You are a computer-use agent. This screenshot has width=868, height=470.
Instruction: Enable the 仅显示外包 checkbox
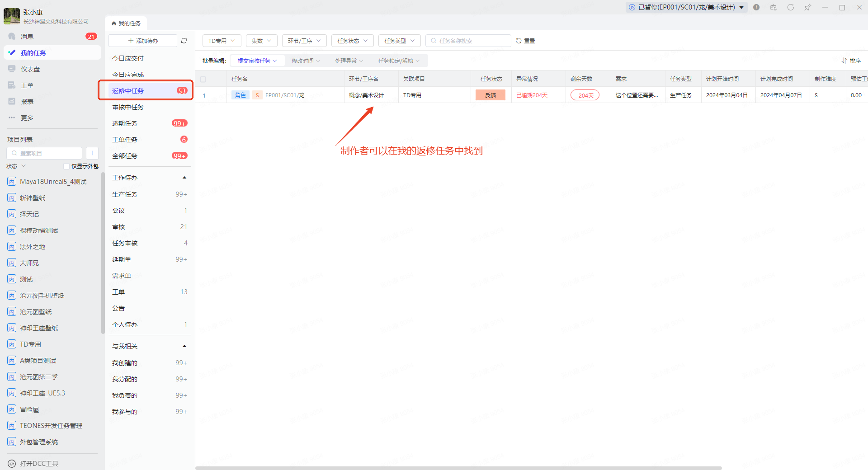pos(66,166)
